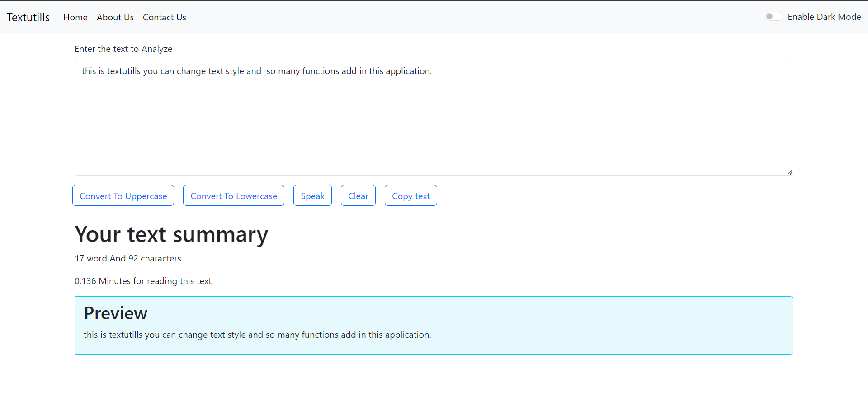Screen dimensions: 868x396
Task: Click the Copy text button
Action: (411, 196)
